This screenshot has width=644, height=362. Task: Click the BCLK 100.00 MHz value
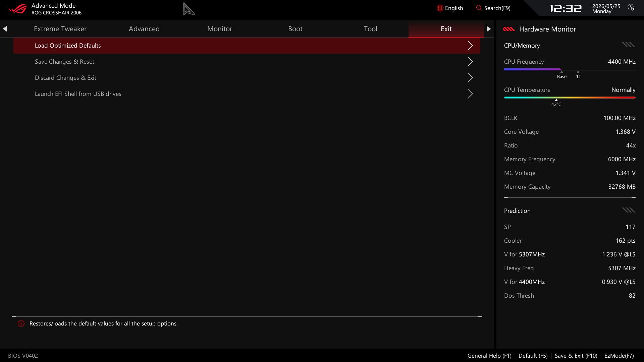click(x=619, y=118)
